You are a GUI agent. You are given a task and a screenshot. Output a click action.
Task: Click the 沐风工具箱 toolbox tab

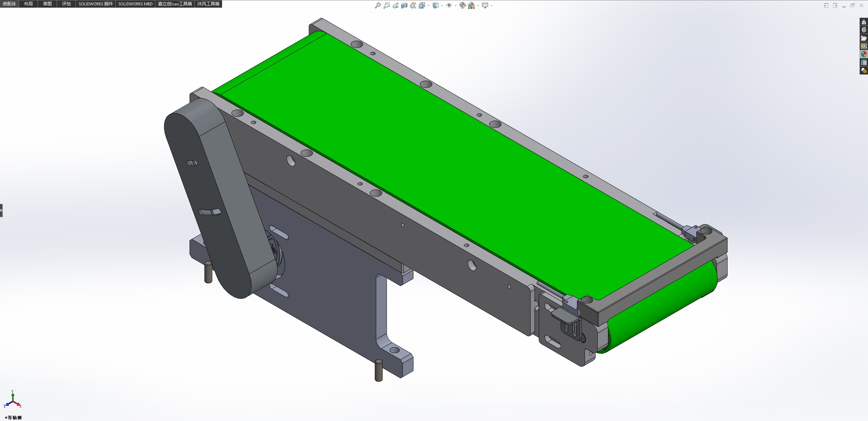[208, 4]
